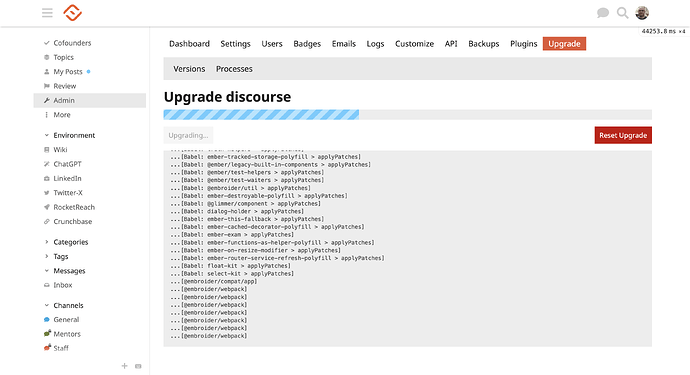This screenshot has width=690, height=375.
Task: Go to Cofounders in sidebar
Action: (72, 43)
